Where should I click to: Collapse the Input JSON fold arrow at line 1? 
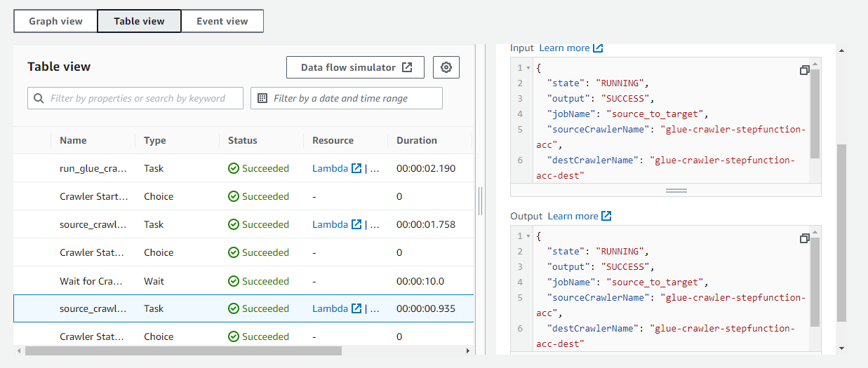pos(528,68)
